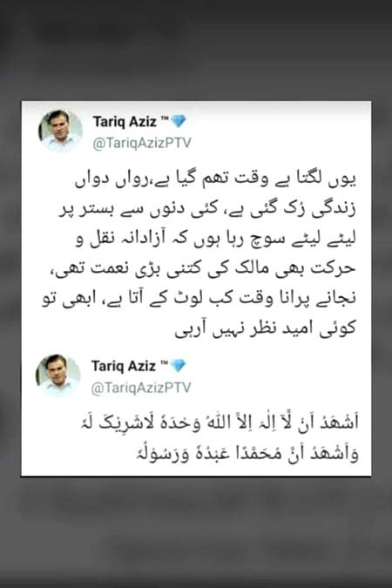The height and width of the screenshot is (588, 392).
Task: Click diamond badge beside second Tariq Aziz name
Action: [x=178, y=366]
